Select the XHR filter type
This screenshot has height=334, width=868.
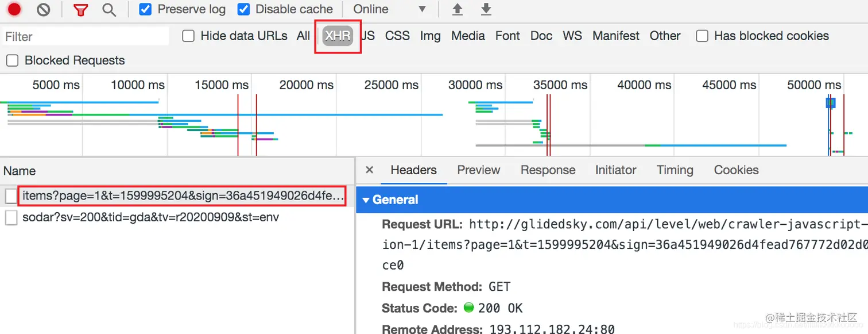click(x=338, y=36)
